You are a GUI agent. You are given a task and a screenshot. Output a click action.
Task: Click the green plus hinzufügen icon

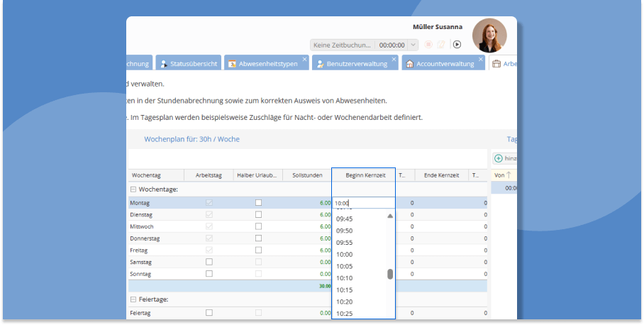(x=498, y=158)
